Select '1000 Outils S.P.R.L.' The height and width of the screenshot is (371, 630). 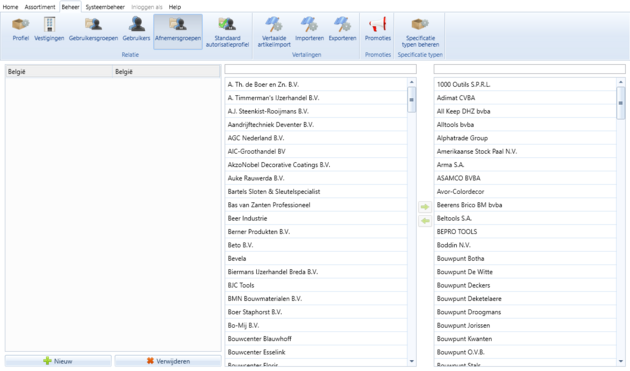[526, 84]
